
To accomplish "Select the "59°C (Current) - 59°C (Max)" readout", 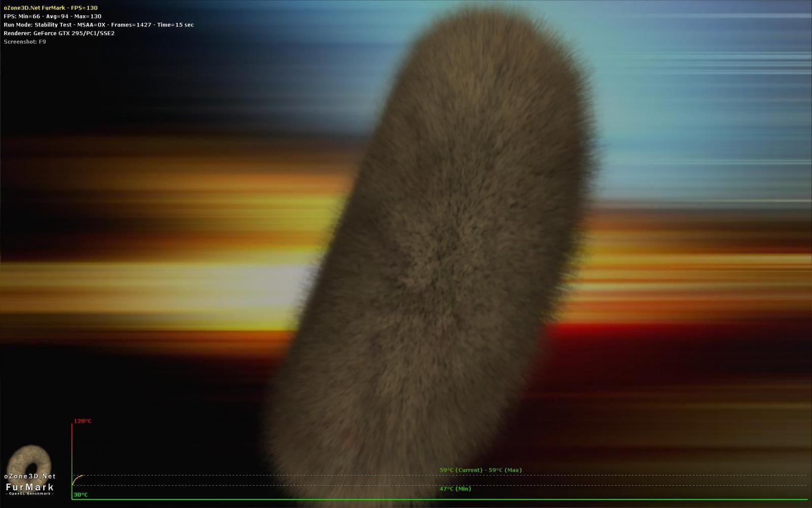I will click(481, 470).
